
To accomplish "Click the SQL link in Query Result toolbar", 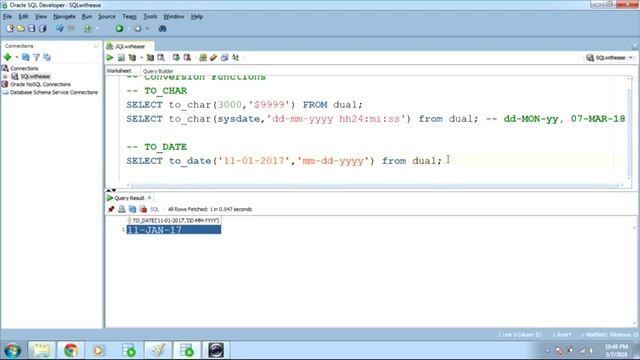I will pos(154,209).
